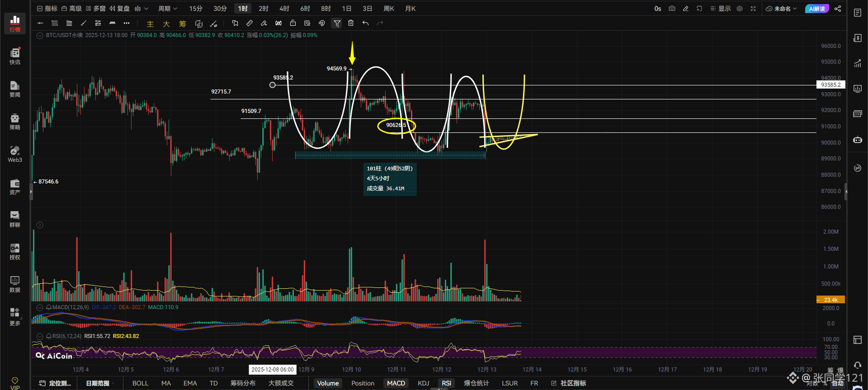Image resolution: width=868 pixels, height=390 pixels.
Task: Toggle the Volume sub-indicator
Action: click(x=328, y=383)
